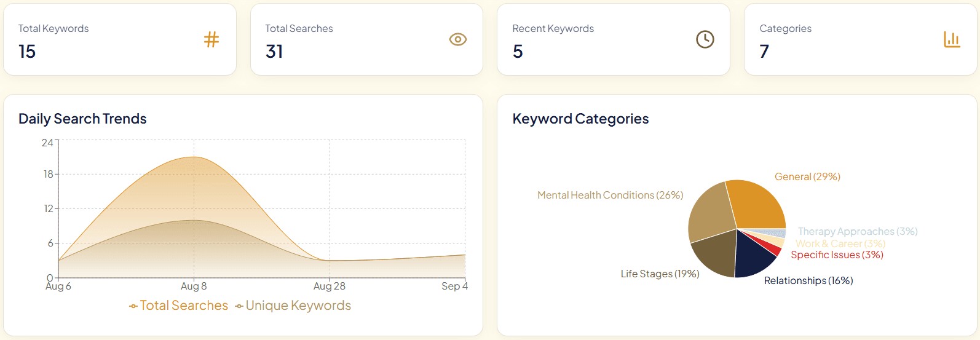Click the Specific Issues (3%) label
This screenshot has height=340, width=980.
837,255
